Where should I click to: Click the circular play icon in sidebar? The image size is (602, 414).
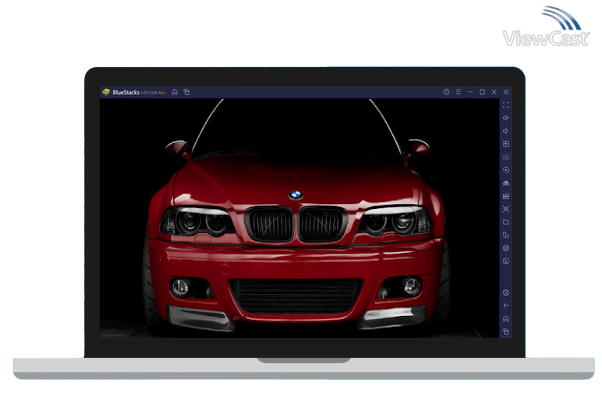click(506, 170)
